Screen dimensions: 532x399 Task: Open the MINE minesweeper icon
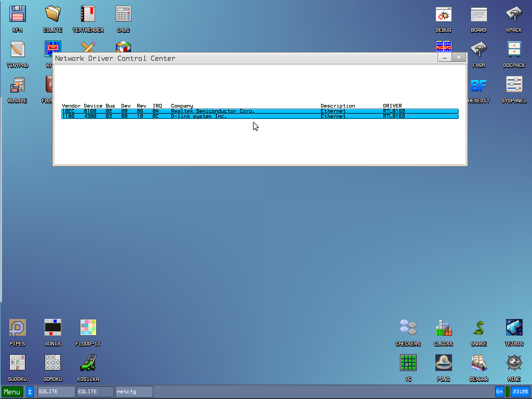(x=514, y=364)
